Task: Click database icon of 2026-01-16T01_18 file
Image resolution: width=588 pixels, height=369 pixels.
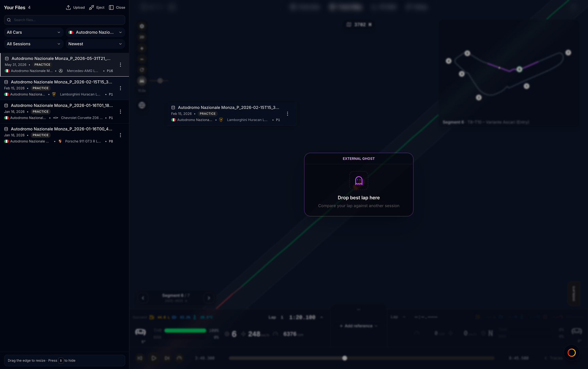Action: pos(6,106)
